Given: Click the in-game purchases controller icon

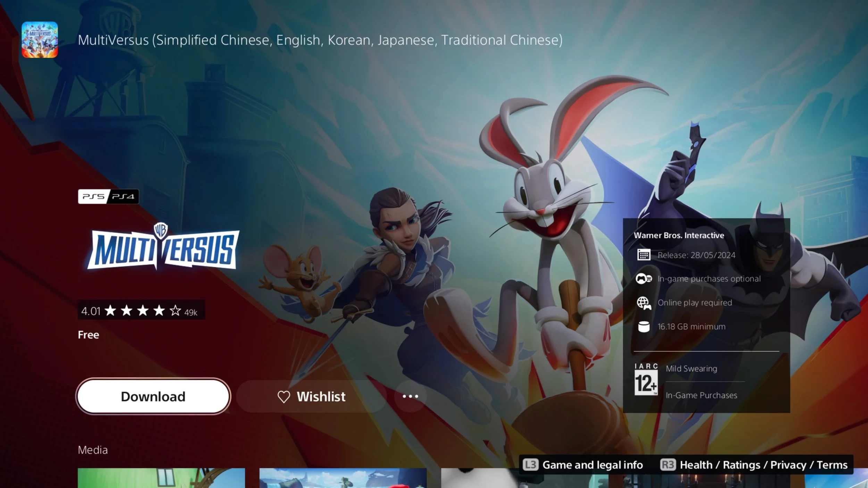Looking at the screenshot, I should tap(643, 279).
